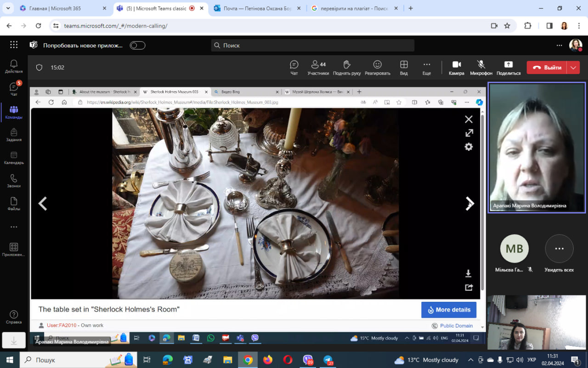Open the reactions menu
Image resolution: width=588 pixels, height=368 pixels.
377,67
